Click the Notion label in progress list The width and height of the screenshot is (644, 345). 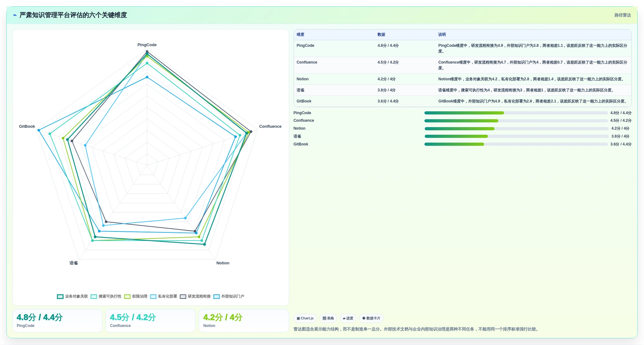pos(299,128)
